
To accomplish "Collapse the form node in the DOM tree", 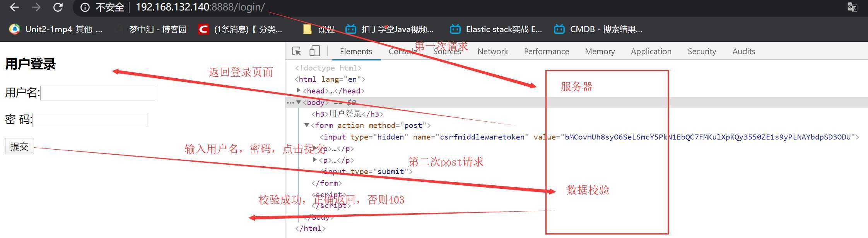I will (307, 125).
